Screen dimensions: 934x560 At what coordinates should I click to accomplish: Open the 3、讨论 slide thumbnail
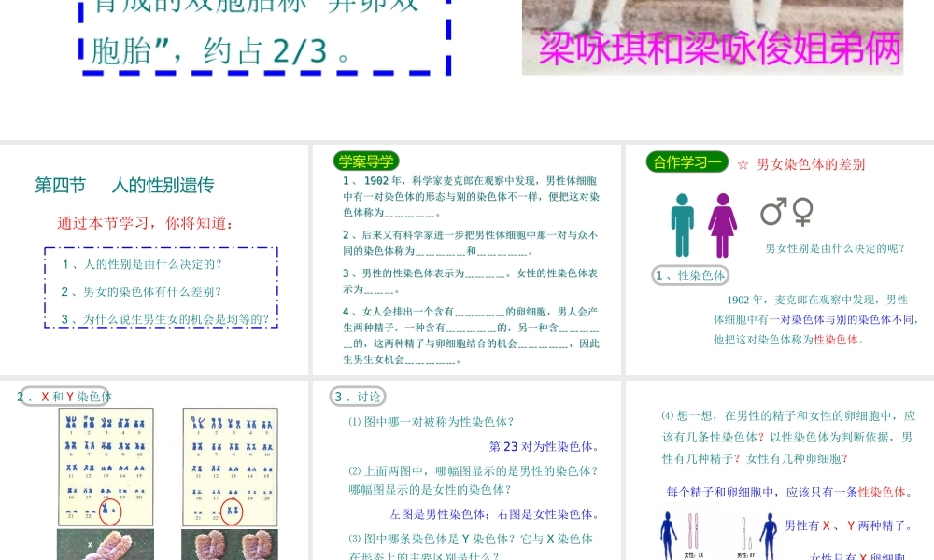(466, 470)
